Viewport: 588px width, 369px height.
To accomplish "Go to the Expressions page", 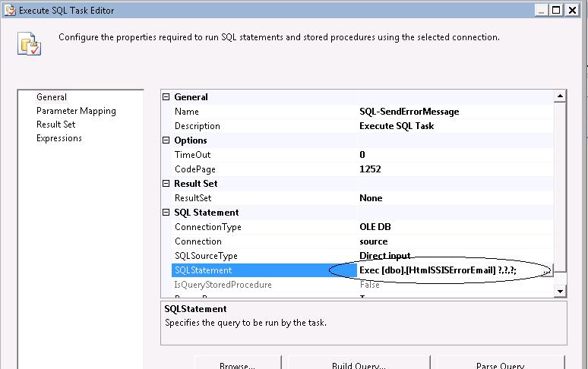I will click(x=59, y=138).
